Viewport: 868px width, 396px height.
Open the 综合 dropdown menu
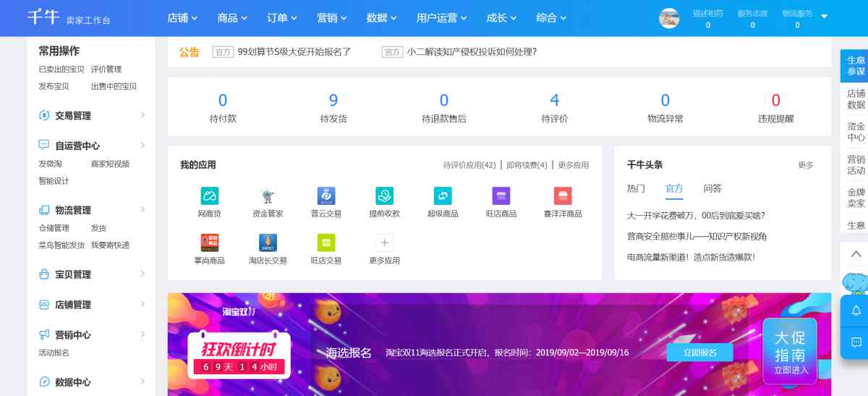tap(551, 18)
